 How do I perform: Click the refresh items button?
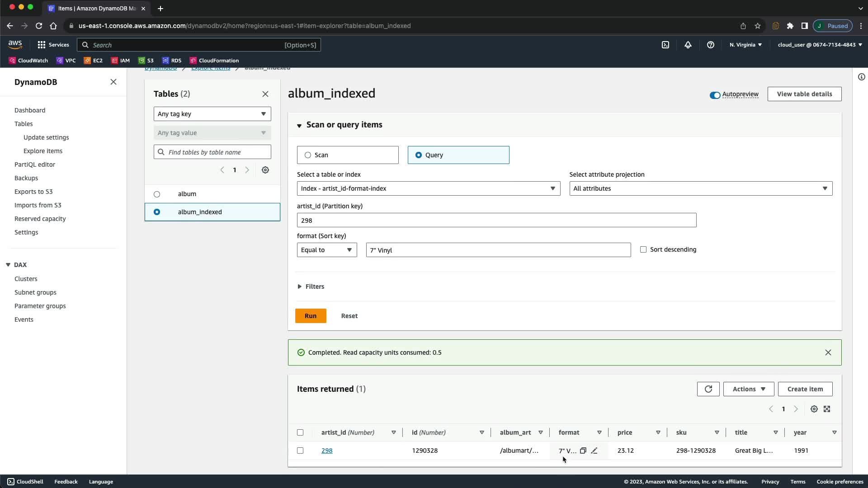[708, 389]
